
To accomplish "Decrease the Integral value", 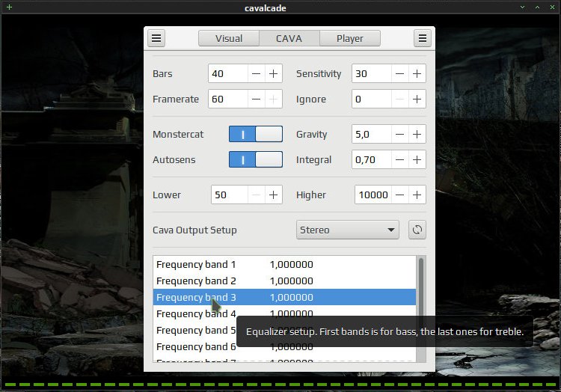I will coord(399,159).
